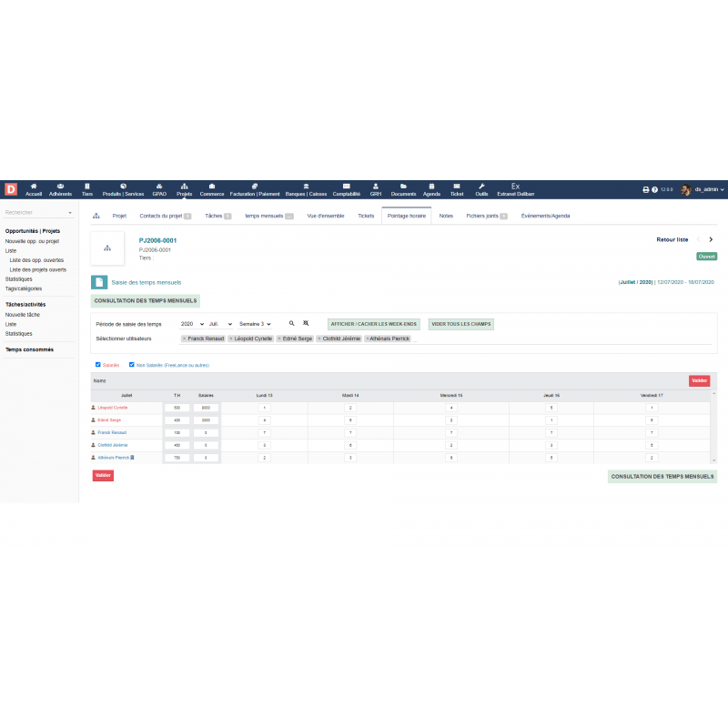Remove Franck Renaud from selected users
The height and width of the screenshot is (728, 728).
(x=184, y=339)
